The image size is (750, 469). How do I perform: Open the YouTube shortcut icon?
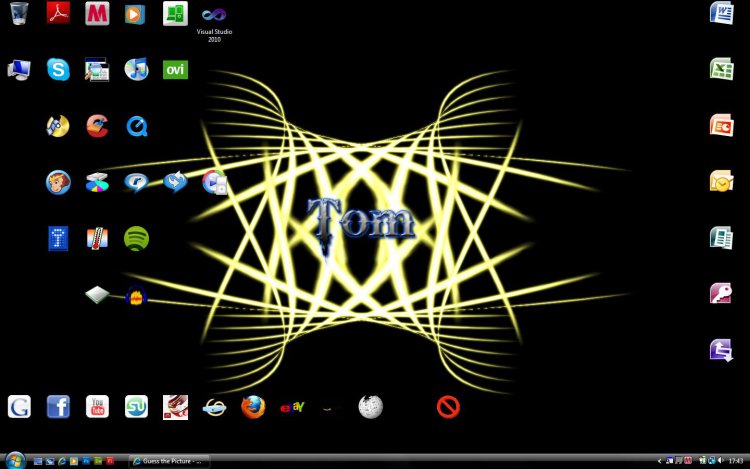pyautogui.click(x=97, y=407)
